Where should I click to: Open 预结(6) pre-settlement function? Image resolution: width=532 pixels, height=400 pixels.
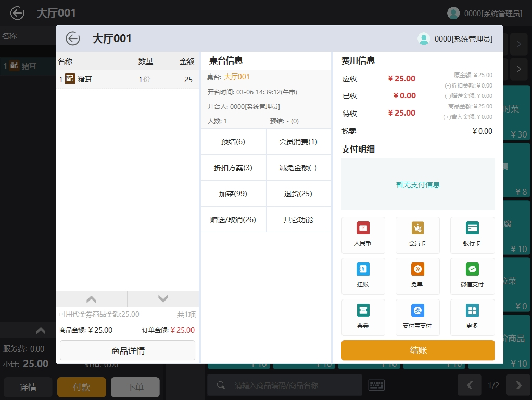[x=233, y=142]
